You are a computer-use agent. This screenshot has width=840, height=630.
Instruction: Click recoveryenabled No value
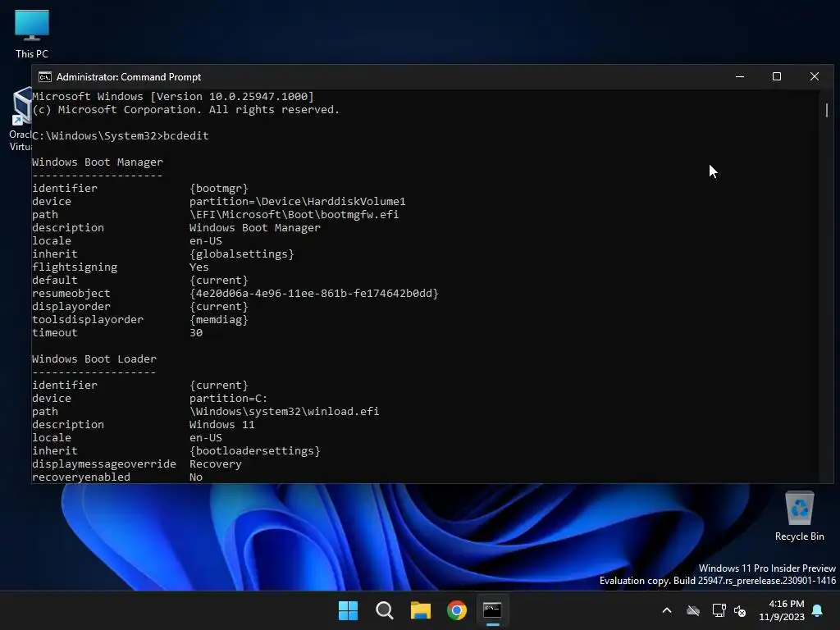(x=195, y=477)
